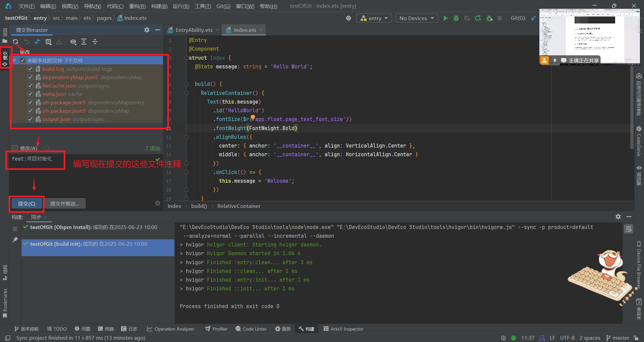The width and height of the screenshot is (644, 342).
Task: Open the 构建(B) menu
Action: 159,6
